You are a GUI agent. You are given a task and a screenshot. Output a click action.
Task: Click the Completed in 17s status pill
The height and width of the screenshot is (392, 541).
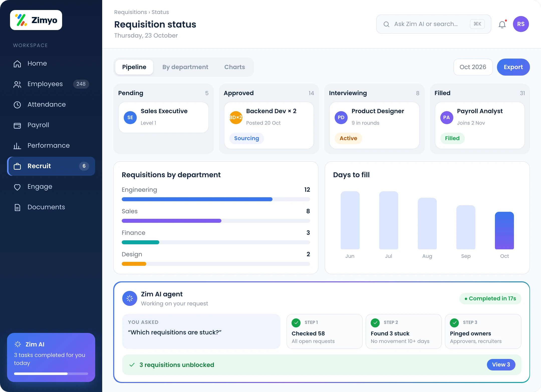(x=490, y=298)
